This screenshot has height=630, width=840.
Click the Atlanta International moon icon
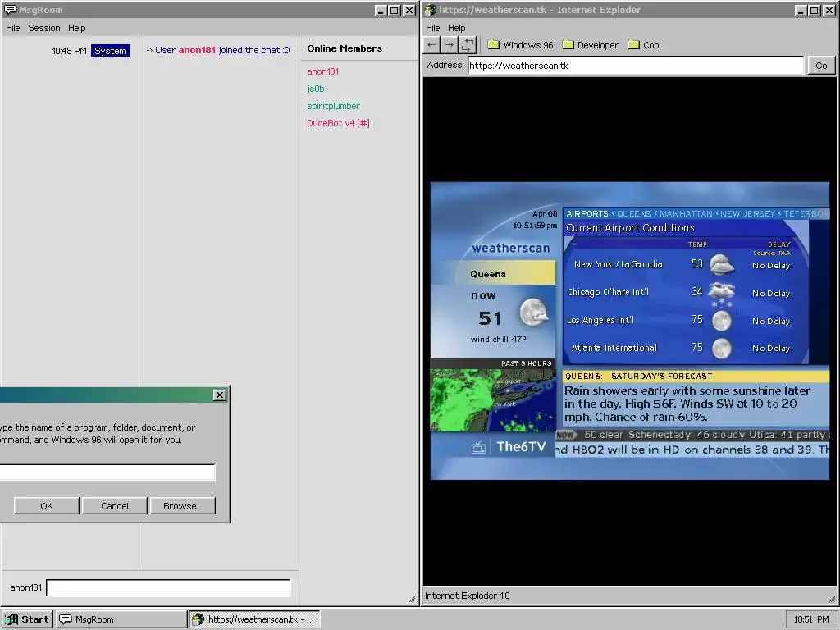[722, 348]
